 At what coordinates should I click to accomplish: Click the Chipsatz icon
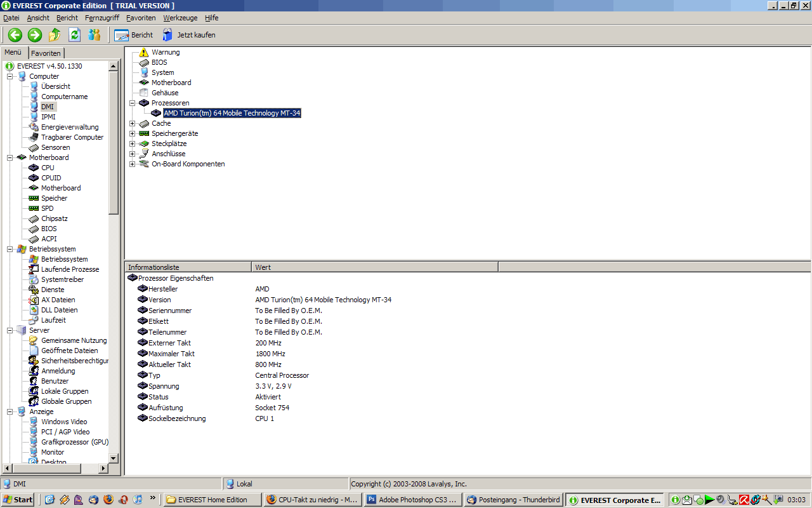34,218
